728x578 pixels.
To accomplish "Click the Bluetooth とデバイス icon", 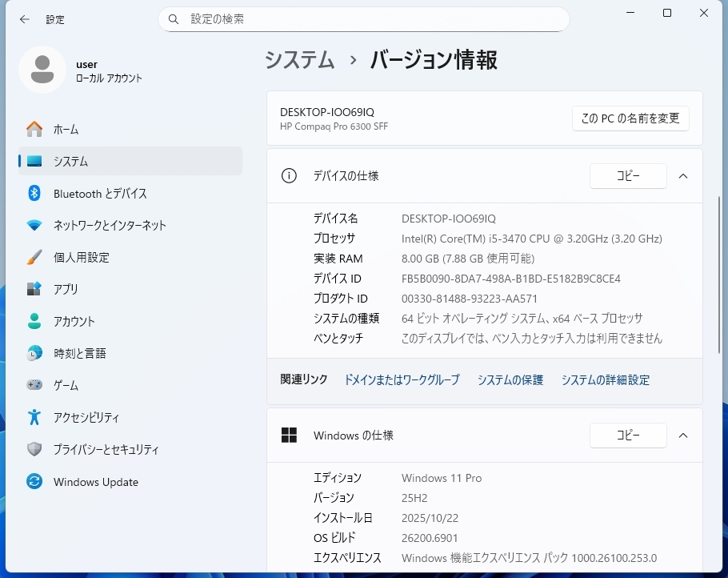I will pyautogui.click(x=34, y=193).
